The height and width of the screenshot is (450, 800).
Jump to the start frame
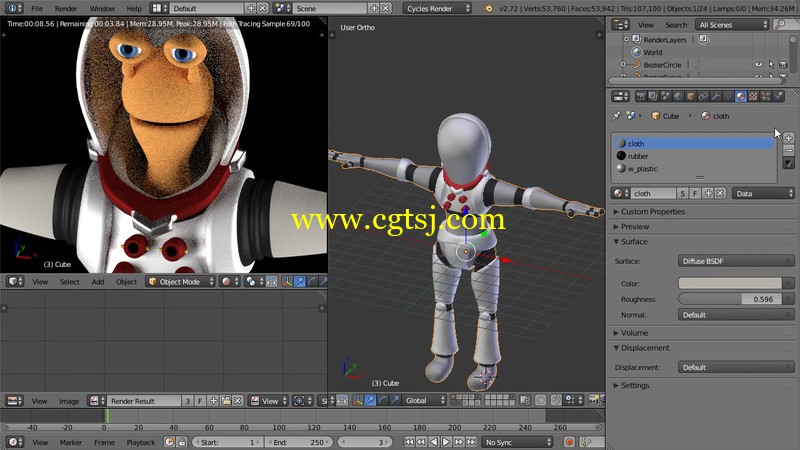click(x=409, y=442)
